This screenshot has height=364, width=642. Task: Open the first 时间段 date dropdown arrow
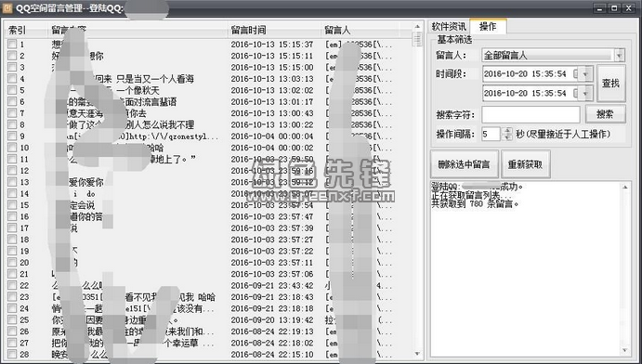(x=586, y=74)
